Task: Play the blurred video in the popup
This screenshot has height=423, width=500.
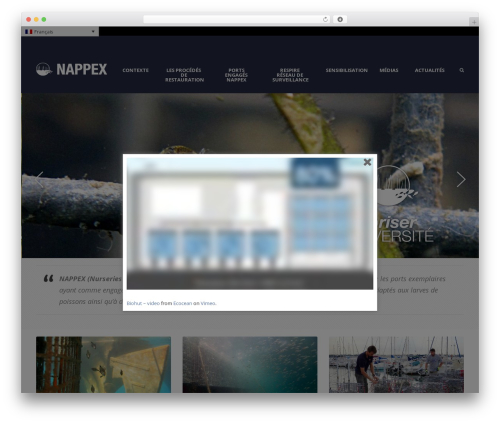Action: click(x=250, y=224)
